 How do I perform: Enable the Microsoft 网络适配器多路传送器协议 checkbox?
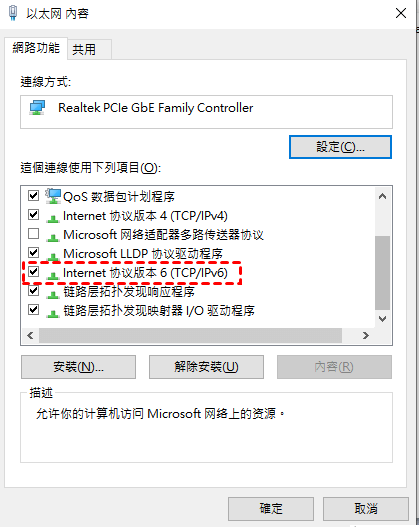34,233
